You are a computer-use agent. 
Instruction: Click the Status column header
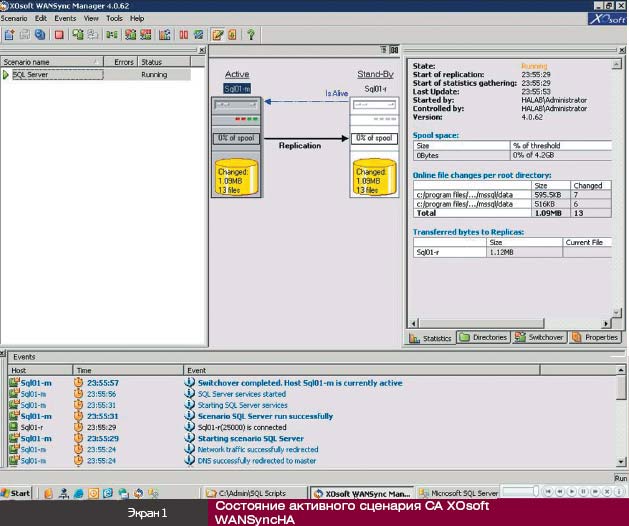click(x=152, y=62)
